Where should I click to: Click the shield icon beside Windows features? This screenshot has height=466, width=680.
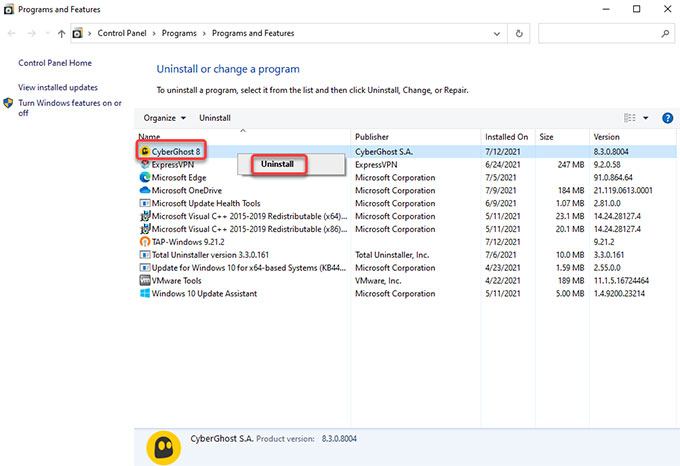pos(8,103)
